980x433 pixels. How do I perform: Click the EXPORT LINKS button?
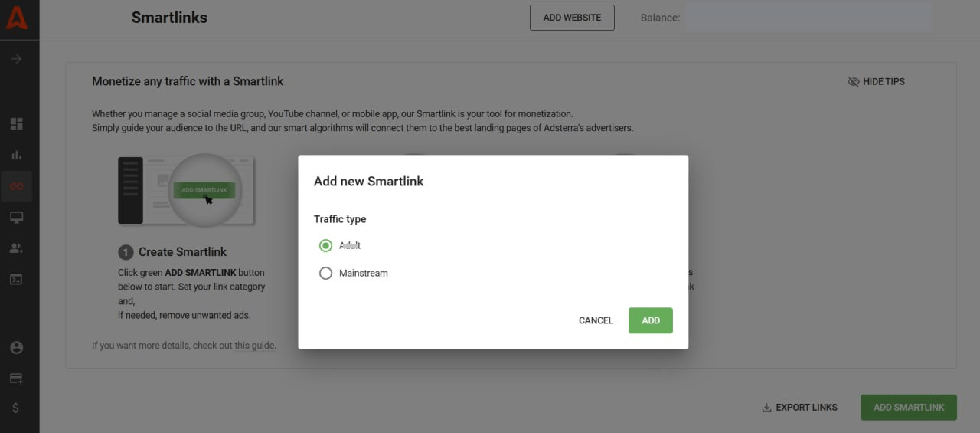799,408
